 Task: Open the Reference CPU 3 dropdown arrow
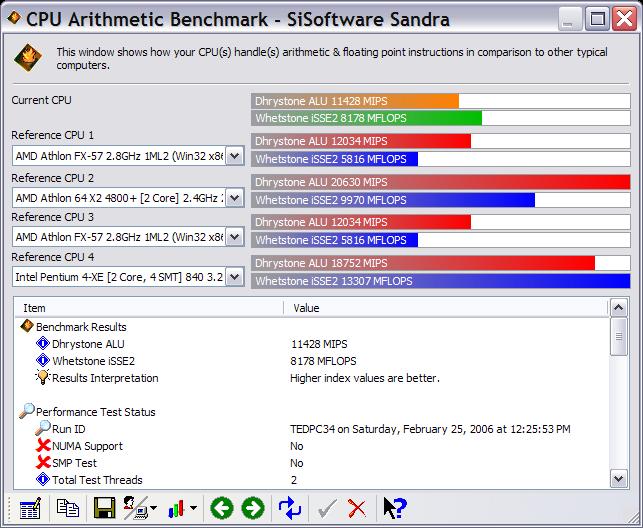tap(235, 237)
